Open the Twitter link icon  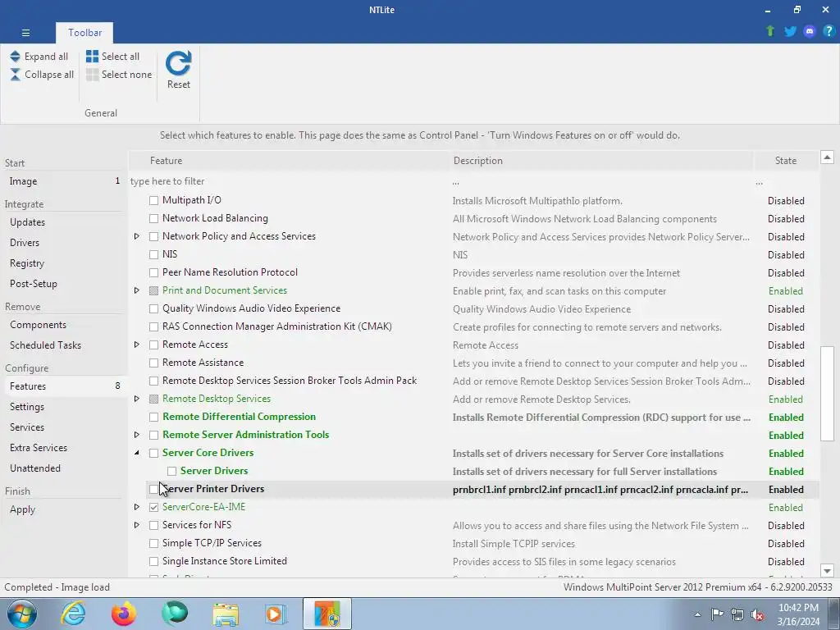pos(790,31)
